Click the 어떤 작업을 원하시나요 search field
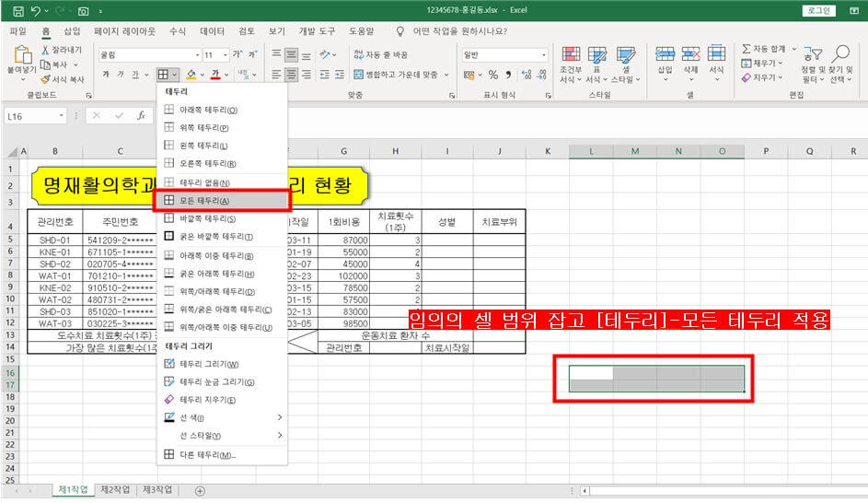868x503 pixels. click(459, 31)
